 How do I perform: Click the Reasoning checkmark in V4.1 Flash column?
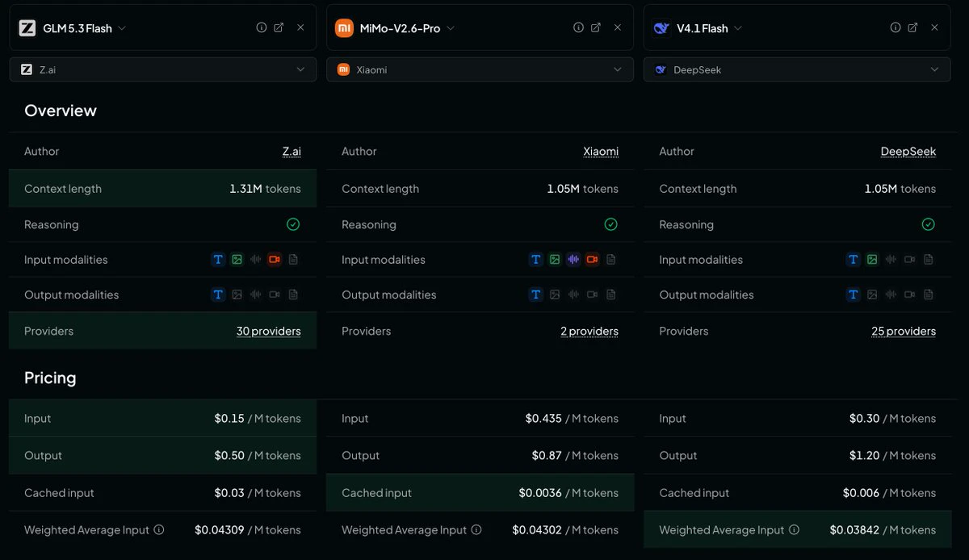pos(928,224)
